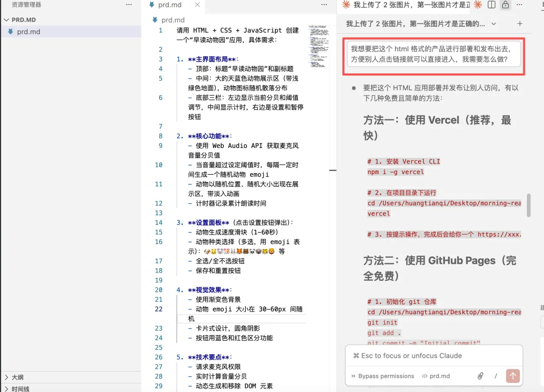Focus the Claude message input field
This screenshot has width=544, height=392.
[434, 356]
